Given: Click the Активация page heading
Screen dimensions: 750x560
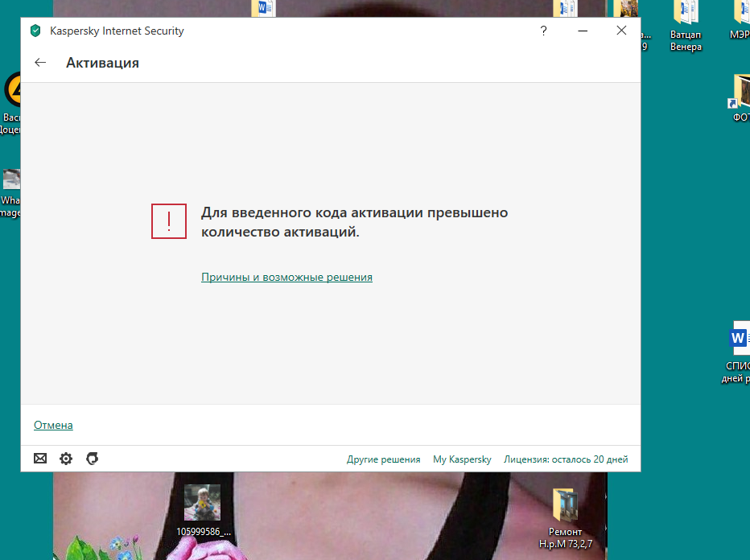Looking at the screenshot, I should (x=102, y=63).
